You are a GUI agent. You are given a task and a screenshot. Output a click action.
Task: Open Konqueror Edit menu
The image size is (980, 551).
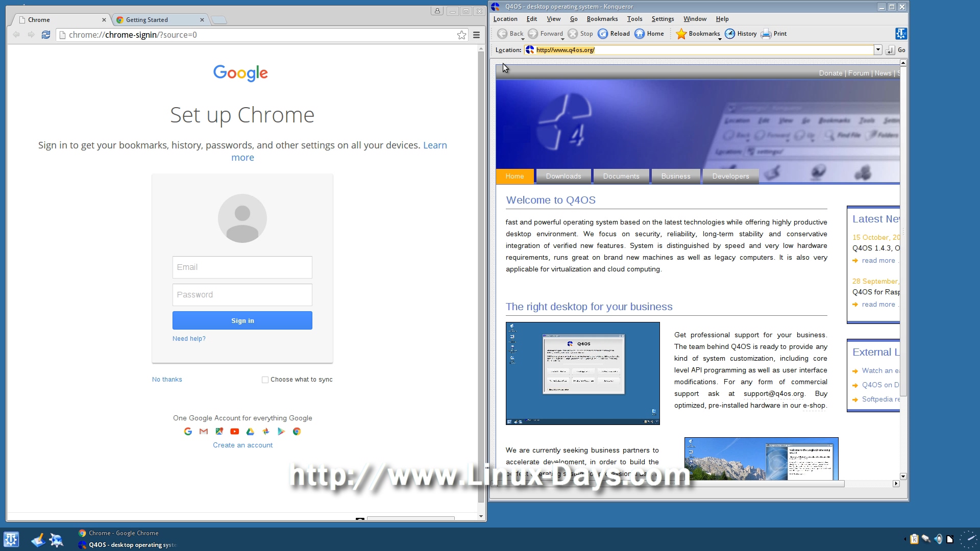click(532, 19)
